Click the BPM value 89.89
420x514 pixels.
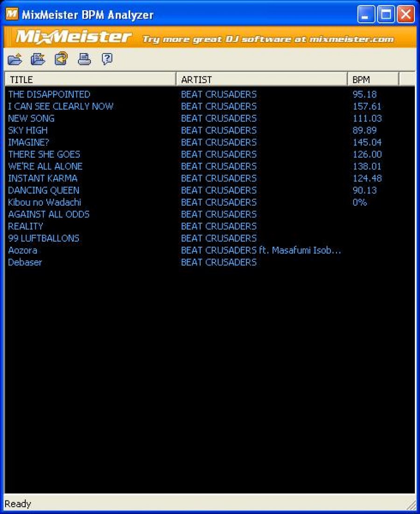[x=364, y=131]
